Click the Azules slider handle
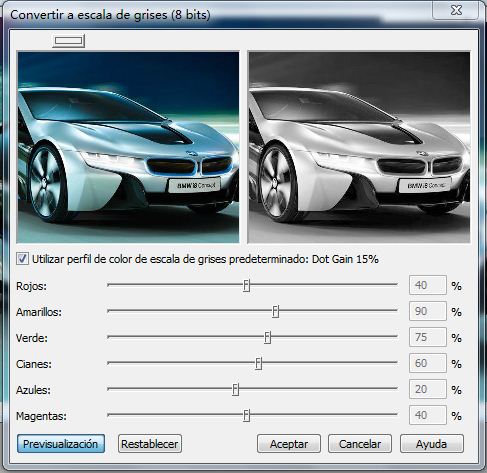This screenshot has width=487, height=473. pos(235,389)
